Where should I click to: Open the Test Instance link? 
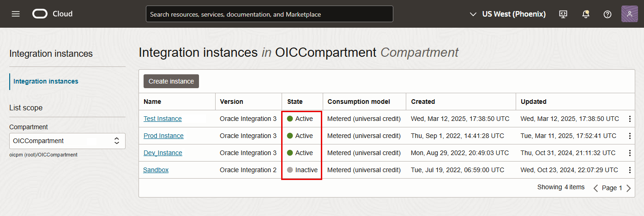tap(163, 119)
